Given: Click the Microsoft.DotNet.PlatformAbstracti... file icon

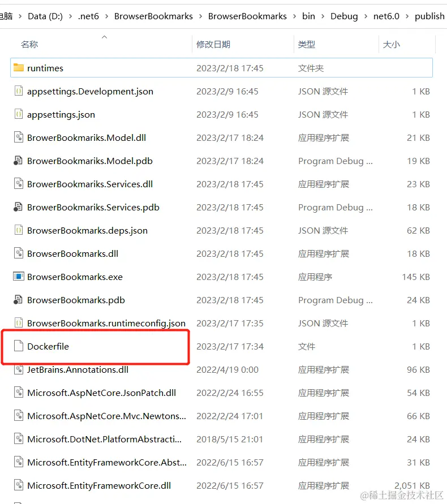Looking at the screenshot, I should click(19, 439).
